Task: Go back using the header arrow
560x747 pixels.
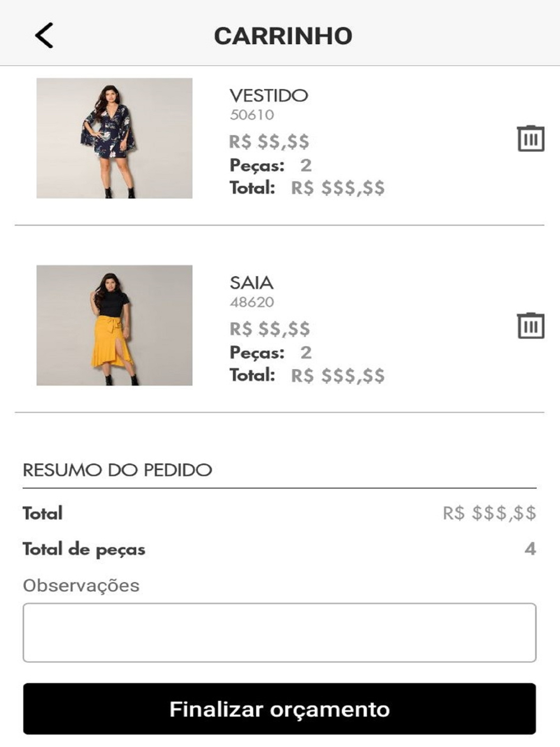Action: (x=44, y=35)
